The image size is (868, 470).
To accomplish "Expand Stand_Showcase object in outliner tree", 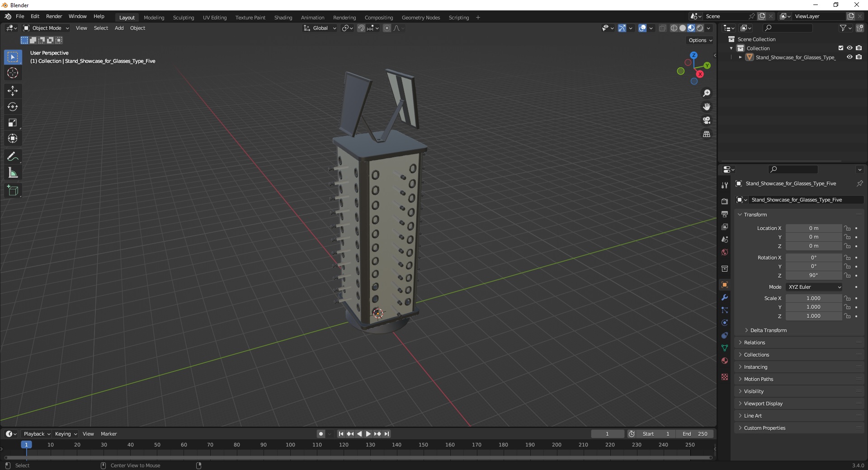I will (740, 57).
